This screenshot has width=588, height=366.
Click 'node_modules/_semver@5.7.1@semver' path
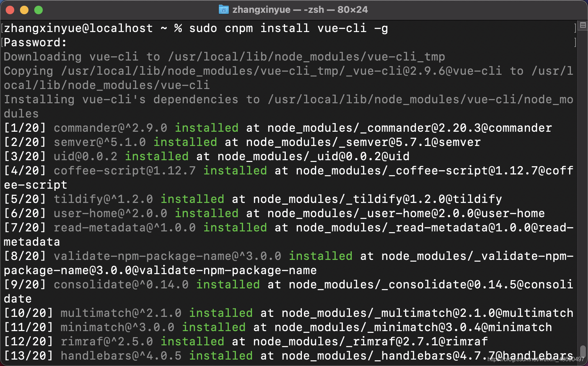coord(363,142)
